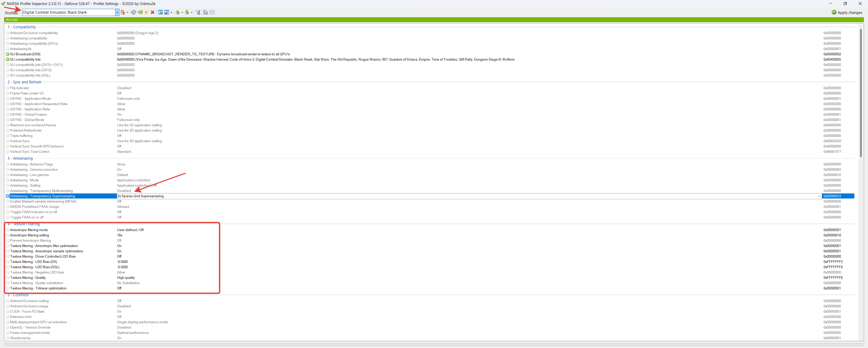
Task: Click gear icon beside Power management mode
Action: [7, 333]
